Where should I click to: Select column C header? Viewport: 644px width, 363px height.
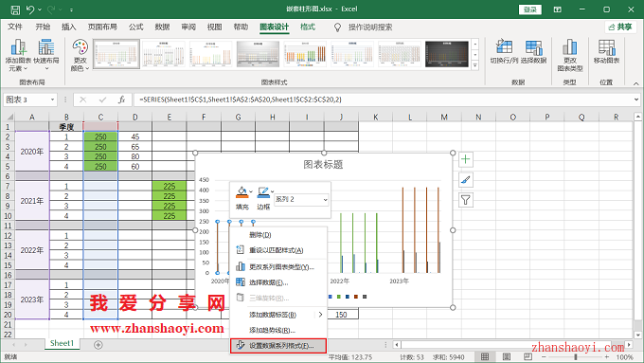(100, 118)
